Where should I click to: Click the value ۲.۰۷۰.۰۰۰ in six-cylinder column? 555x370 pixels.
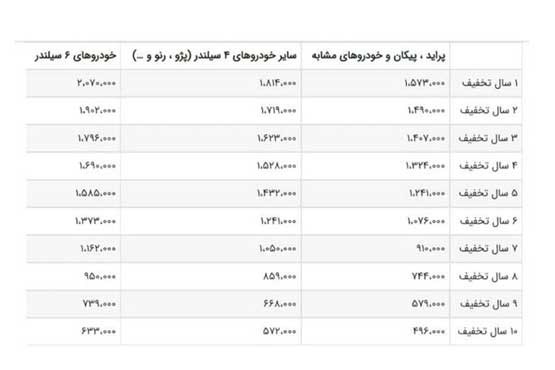point(96,83)
